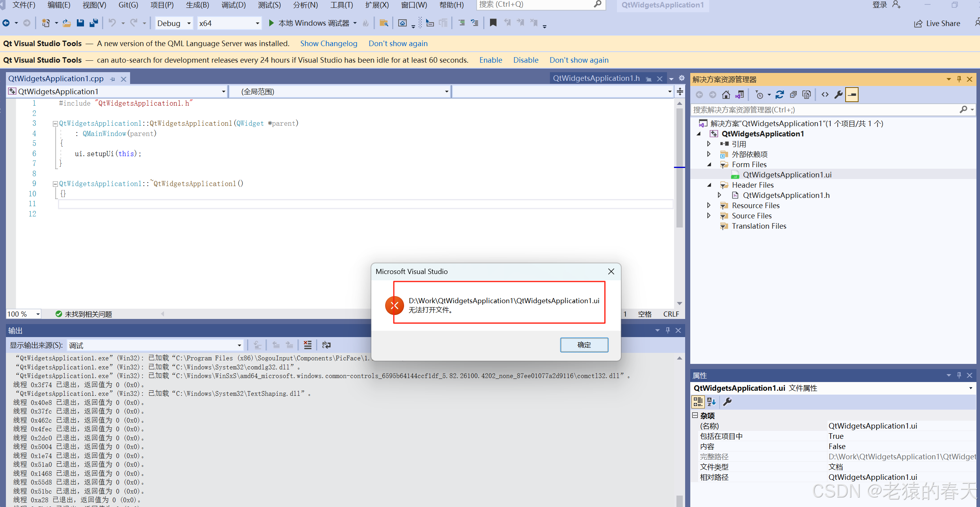Viewport: 980px width, 507px height.
Task: Start debugging with the green play arrow
Action: (x=271, y=23)
